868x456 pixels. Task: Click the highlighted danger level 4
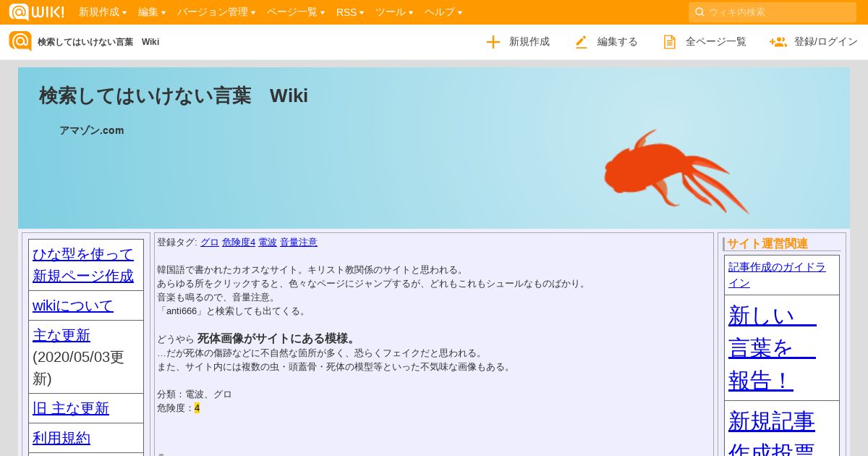click(197, 408)
